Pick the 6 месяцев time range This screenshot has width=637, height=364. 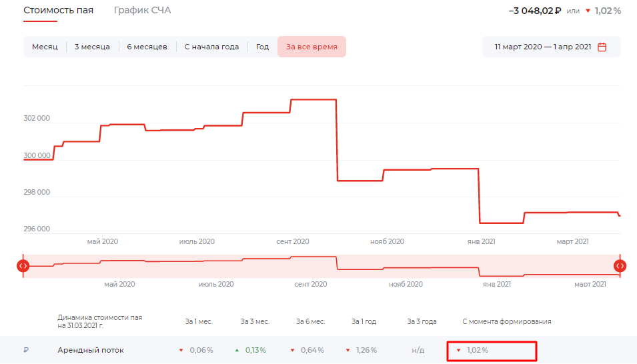pos(147,47)
